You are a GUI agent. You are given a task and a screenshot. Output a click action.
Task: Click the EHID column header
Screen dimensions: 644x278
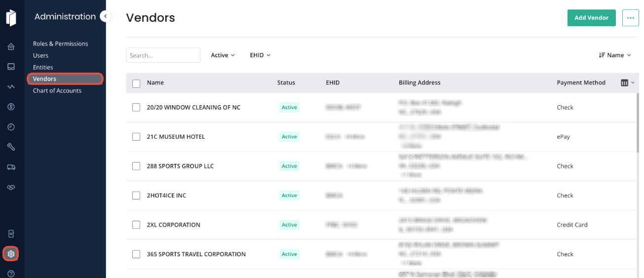(x=333, y=82)
